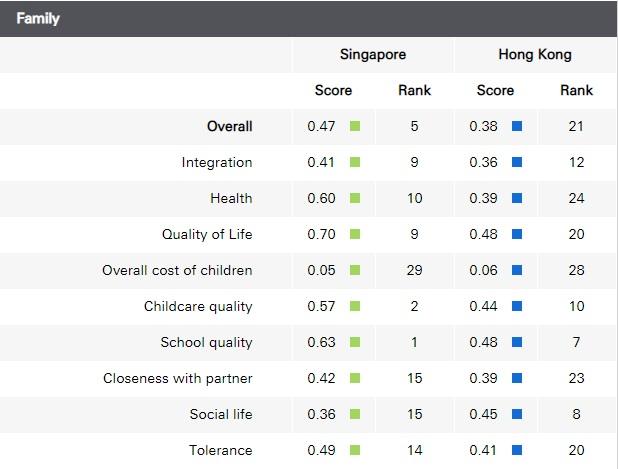Click green square next to Singapore School quality
Screen dimensions: 618x469
click(354, 343)
